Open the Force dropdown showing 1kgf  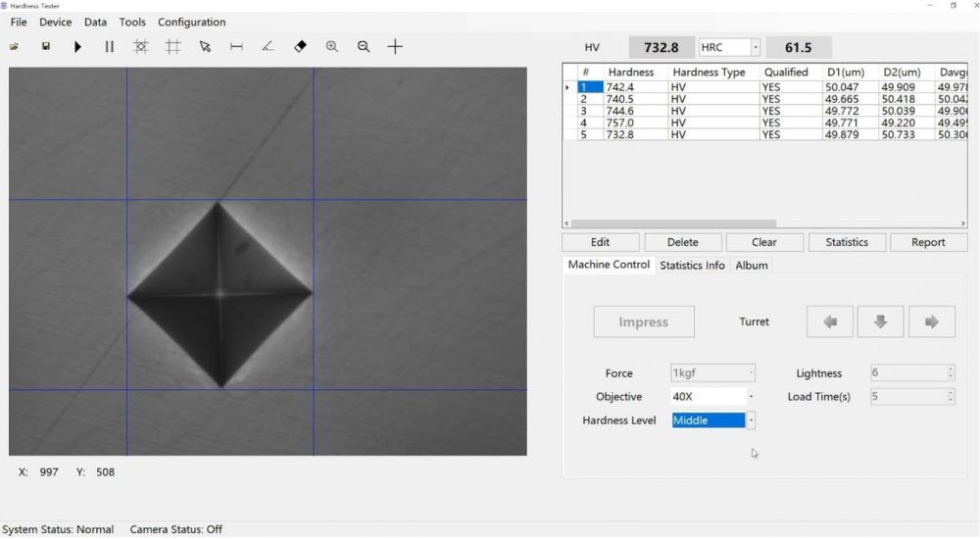[751, 372]
